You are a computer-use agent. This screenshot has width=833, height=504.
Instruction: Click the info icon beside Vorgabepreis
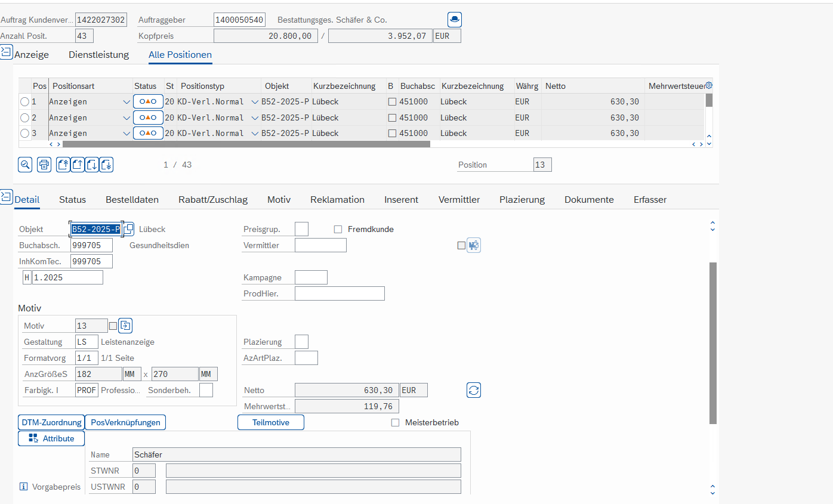(x=24, y=487)
